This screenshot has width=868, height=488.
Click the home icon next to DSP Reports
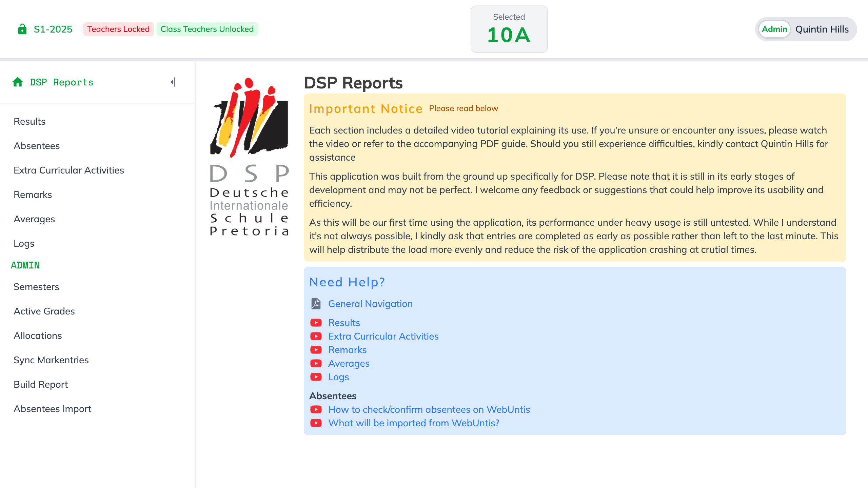(17, 82)
